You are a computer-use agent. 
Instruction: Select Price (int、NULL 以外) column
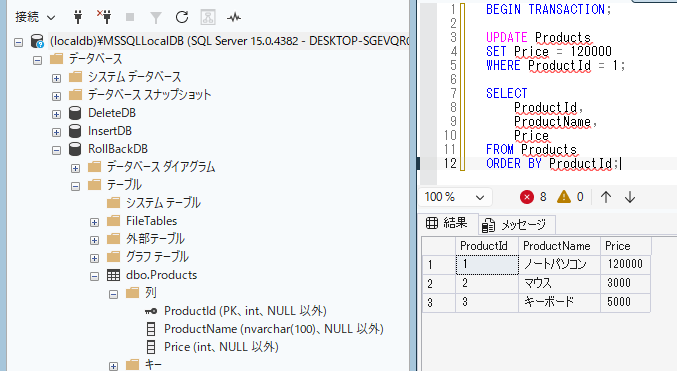pos(221,347)
